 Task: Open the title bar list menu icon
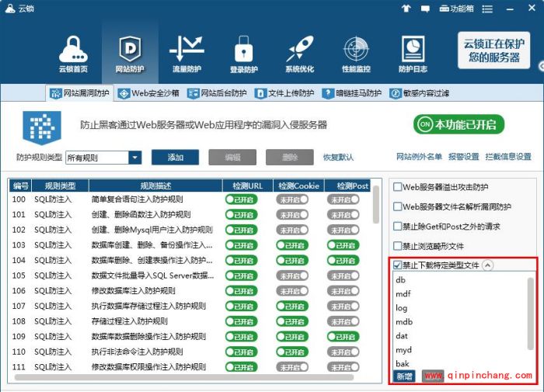(x=487, y=9)
